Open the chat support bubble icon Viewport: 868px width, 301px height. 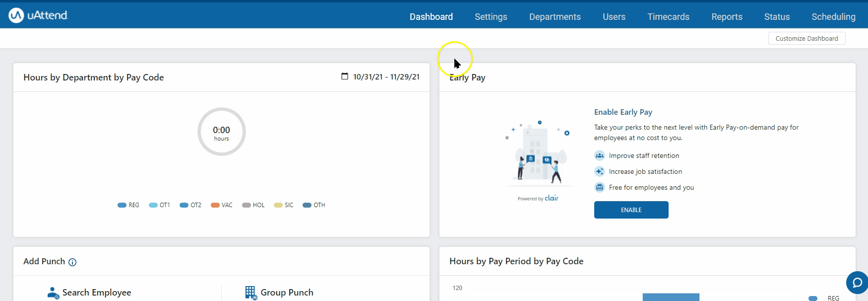coord(857,283)
